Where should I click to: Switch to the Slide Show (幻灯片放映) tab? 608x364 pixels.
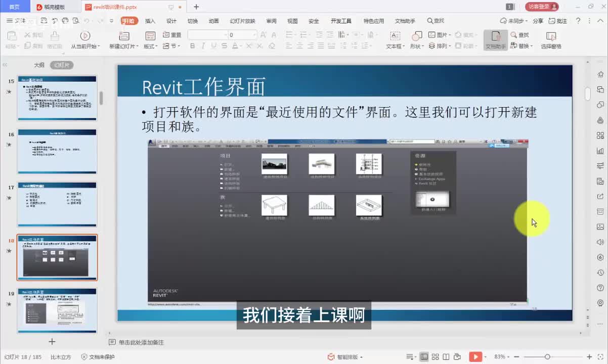pos(243,21)
